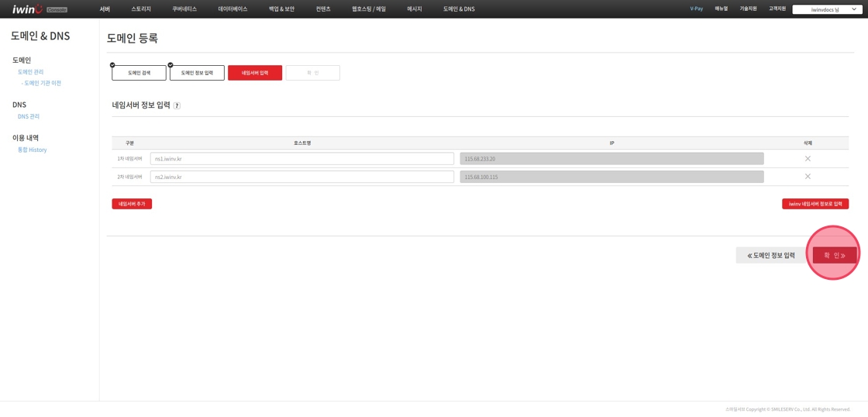Screen dimensions: 868x417
Task: Open the 쿠버네티스 menu
Action: click(184, 9)
